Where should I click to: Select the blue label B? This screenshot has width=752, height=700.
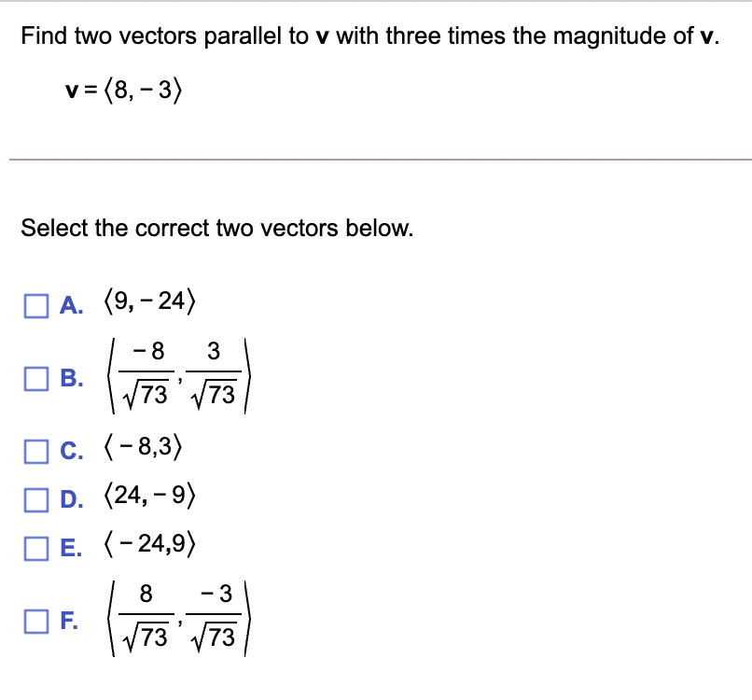70,377
